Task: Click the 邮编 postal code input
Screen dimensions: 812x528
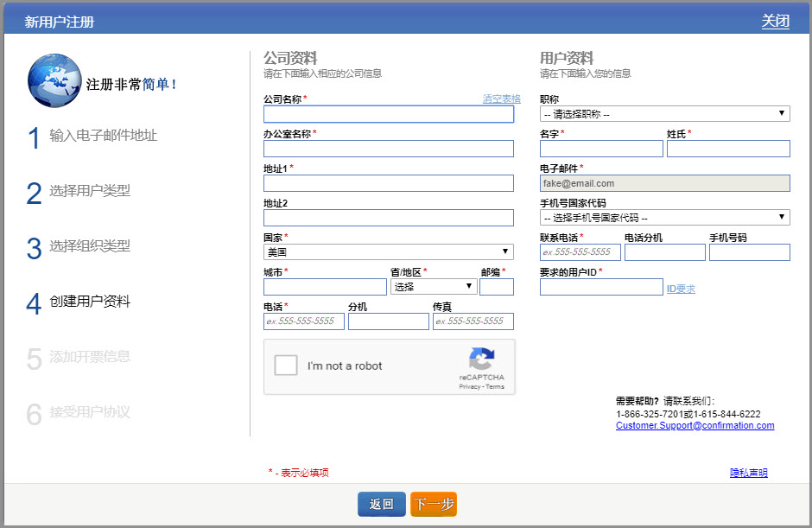Action: 497,285
